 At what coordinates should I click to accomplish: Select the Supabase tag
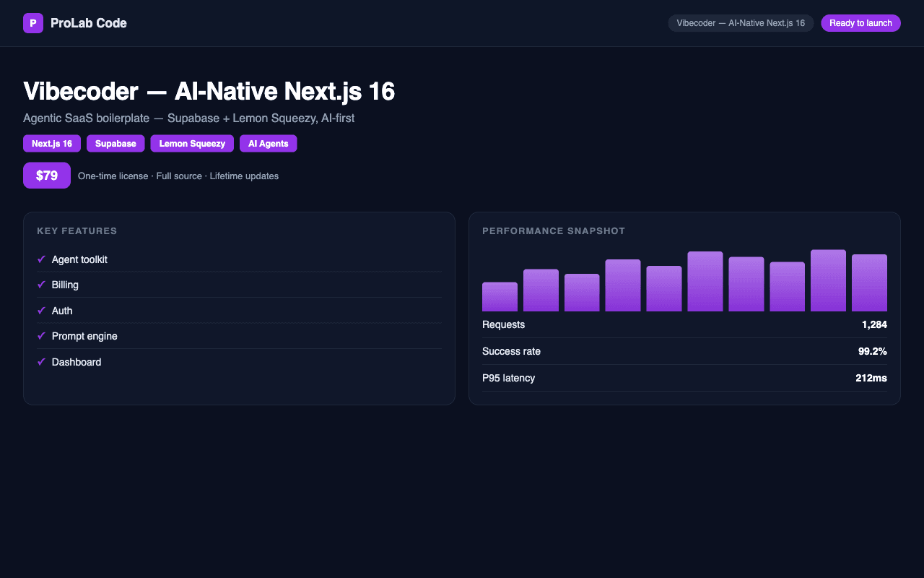click(115, 144)
